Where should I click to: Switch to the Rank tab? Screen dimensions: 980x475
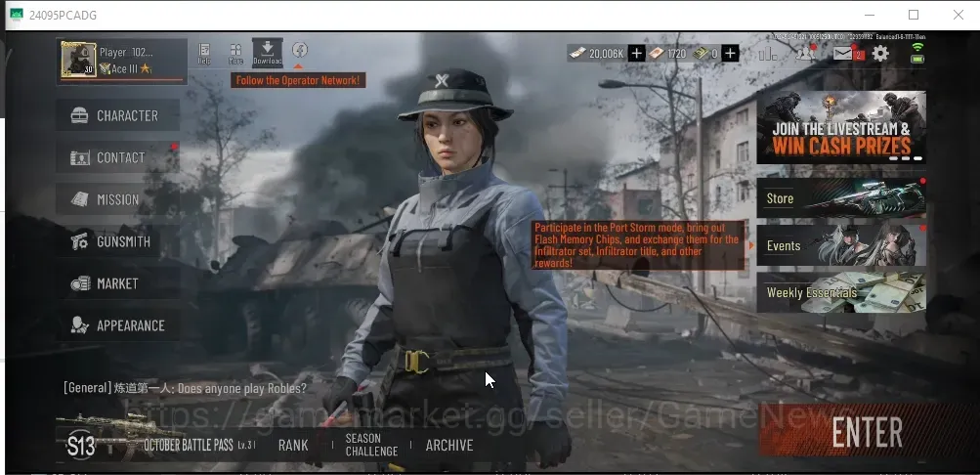click(293, 445)
